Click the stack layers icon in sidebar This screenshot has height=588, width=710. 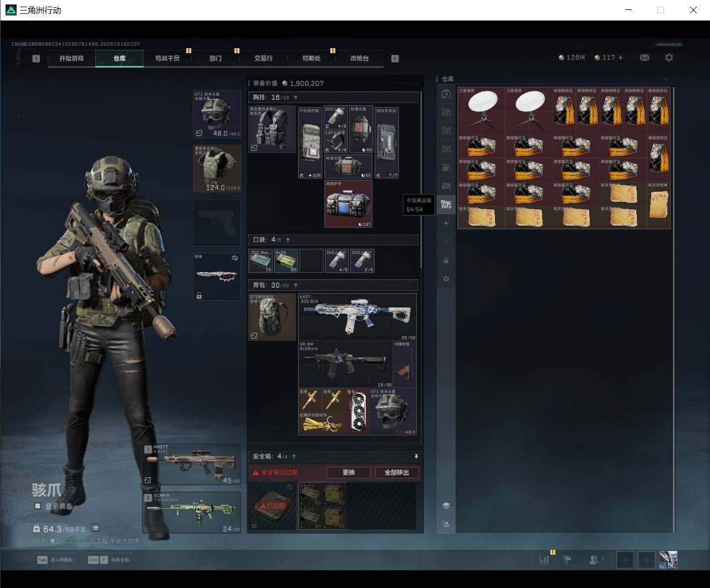(x=446, y=505)
